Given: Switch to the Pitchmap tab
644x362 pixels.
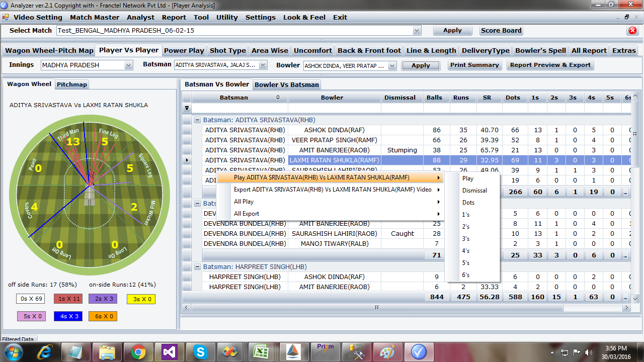Looking at the screenshot, I should [71, 84].
